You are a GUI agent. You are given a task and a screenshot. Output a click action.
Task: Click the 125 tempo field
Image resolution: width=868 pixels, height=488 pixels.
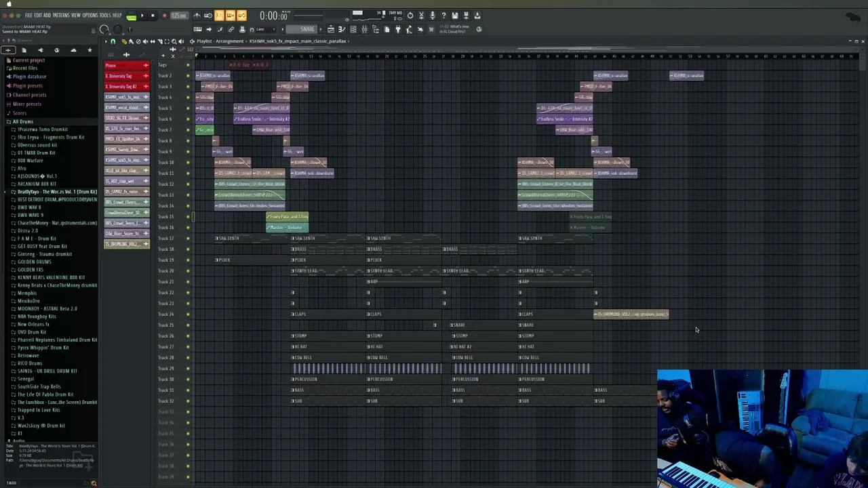(178, 16)
